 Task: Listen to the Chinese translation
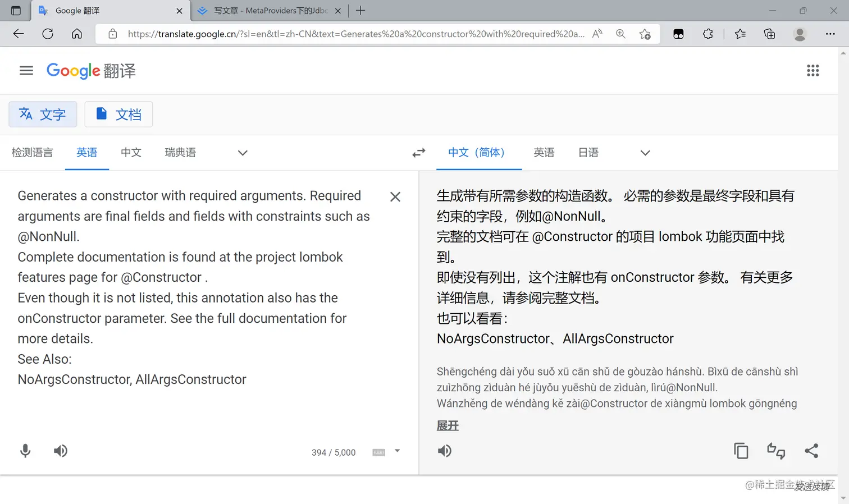coord(444,451)
